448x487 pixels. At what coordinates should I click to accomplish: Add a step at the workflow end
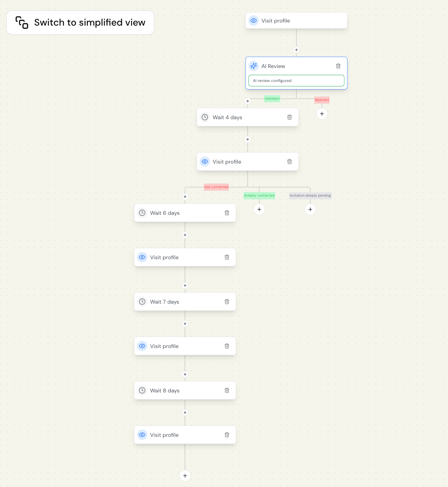185,476
